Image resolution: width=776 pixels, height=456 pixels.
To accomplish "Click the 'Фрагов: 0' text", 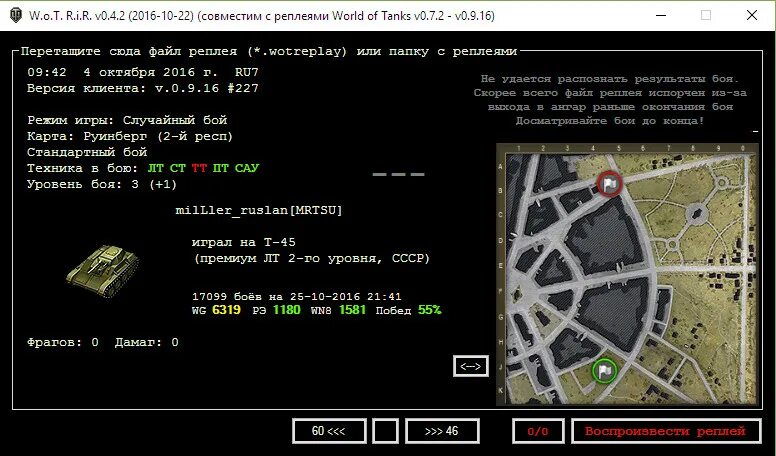I will (63, 342).
